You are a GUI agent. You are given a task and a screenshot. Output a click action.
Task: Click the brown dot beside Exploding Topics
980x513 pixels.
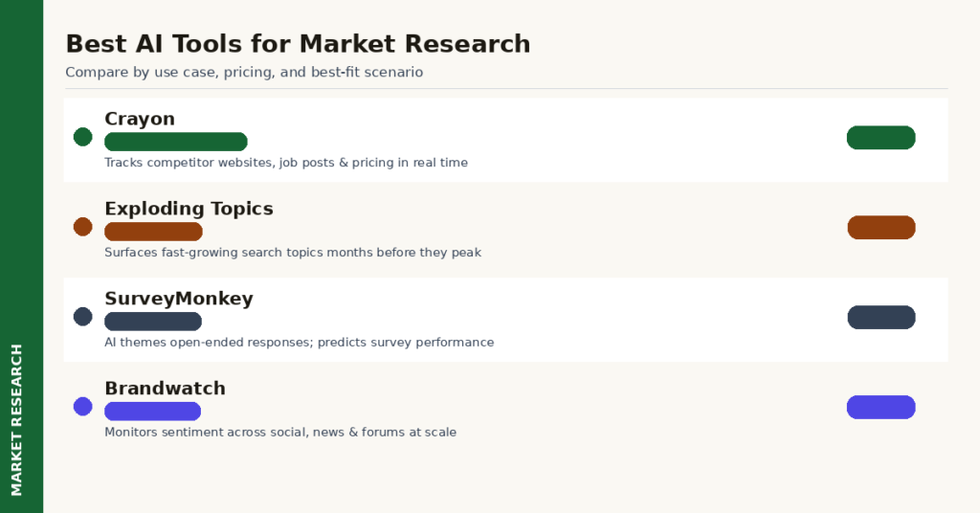coord(82,227)
